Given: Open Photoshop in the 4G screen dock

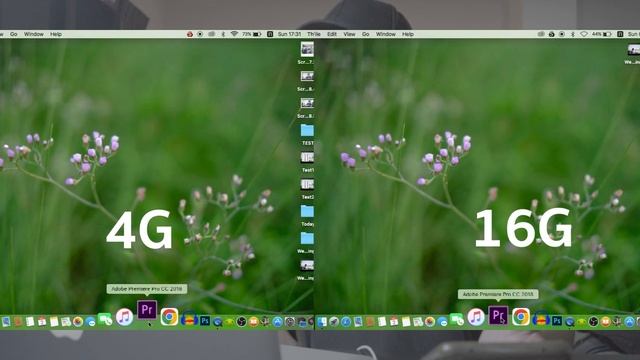Looking at the screenshot, I should [205, 321].
